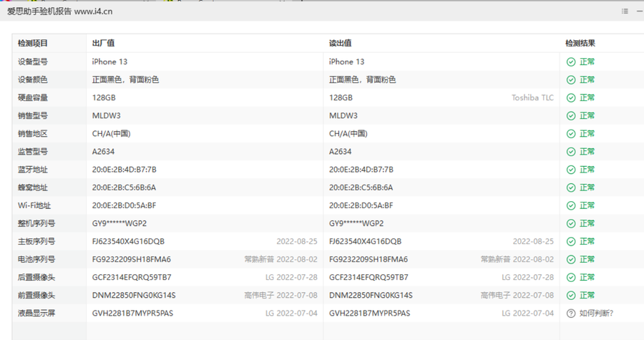Click green check icon in 前置摄像头 row
The width and height of the screenshot is (644, 340).
pyautogui.click(x=571, y=295)
